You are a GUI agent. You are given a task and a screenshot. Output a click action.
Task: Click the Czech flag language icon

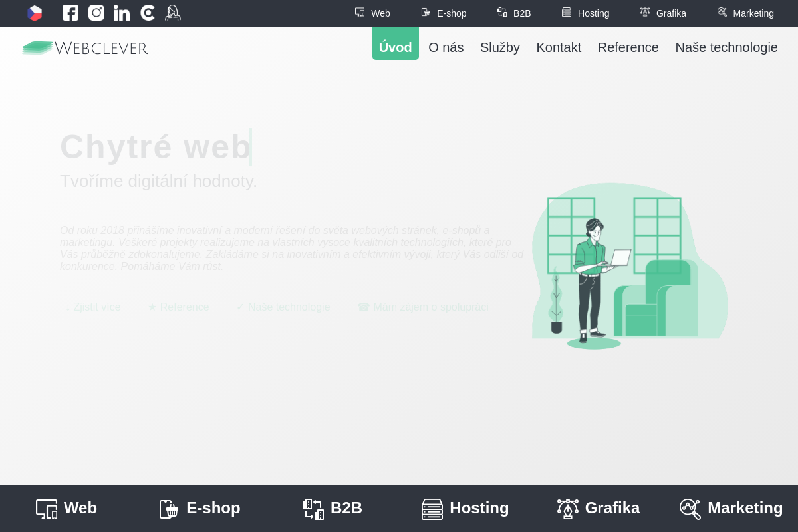[35, 13]
